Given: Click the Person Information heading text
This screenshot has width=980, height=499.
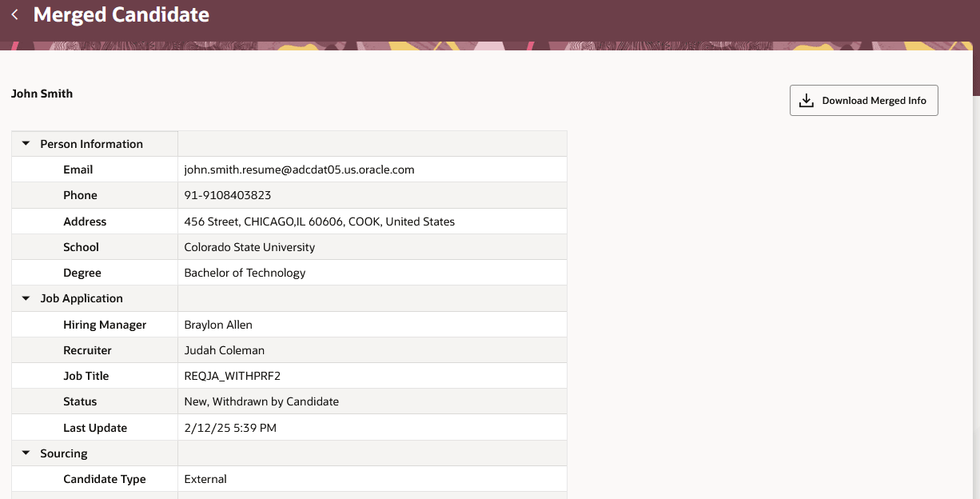Looking at the screenshot, I should click(x=92, y=144).
